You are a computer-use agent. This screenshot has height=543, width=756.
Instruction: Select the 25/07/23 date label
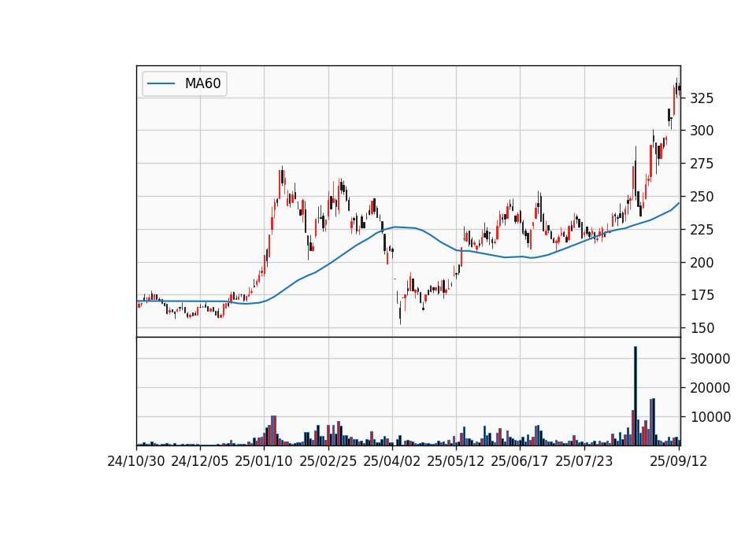click(x=584, y=461)
